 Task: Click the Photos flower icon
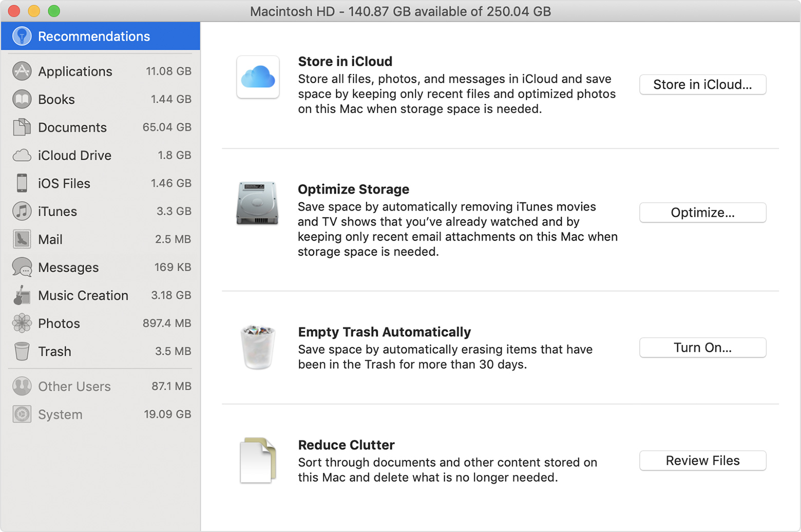pyautogui.click(x=22, y=323)
